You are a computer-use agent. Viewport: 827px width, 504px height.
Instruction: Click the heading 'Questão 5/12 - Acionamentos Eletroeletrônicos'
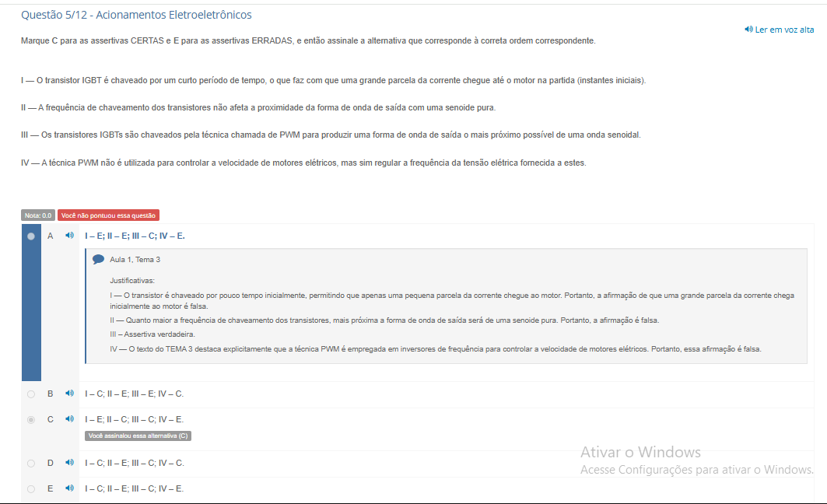[x=136, y=15]
